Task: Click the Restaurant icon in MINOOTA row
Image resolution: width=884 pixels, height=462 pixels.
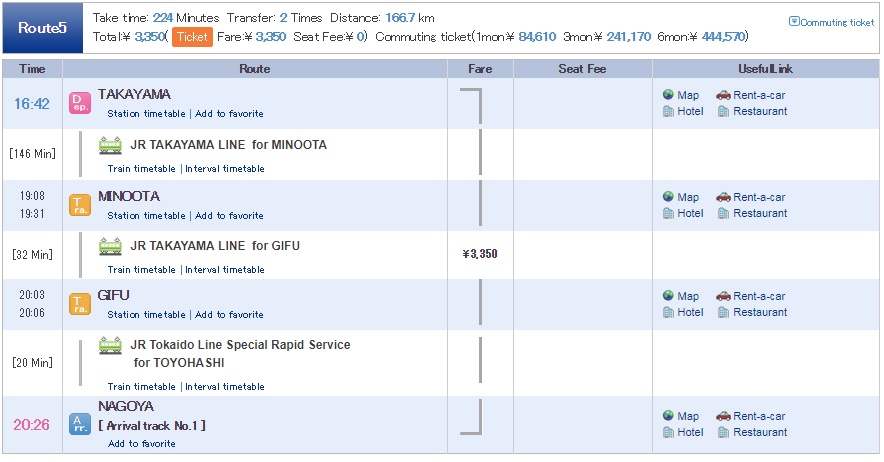Action: coord(723,213)
